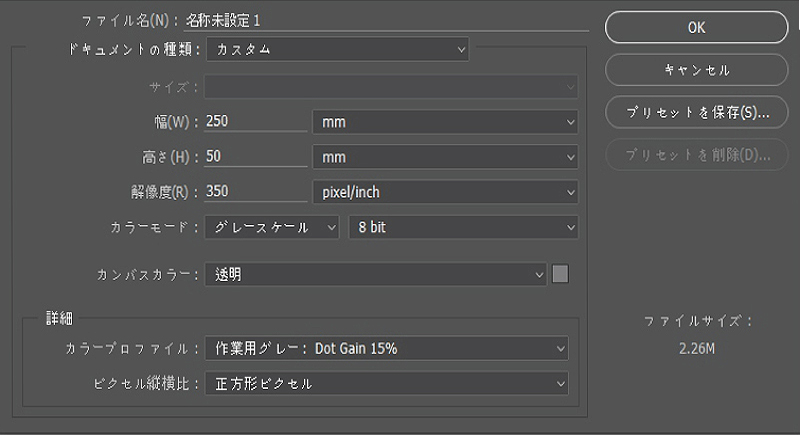Click the 解像度(R) value field
800x435 pixels.
pyautogui.click(x=255, y=192)
